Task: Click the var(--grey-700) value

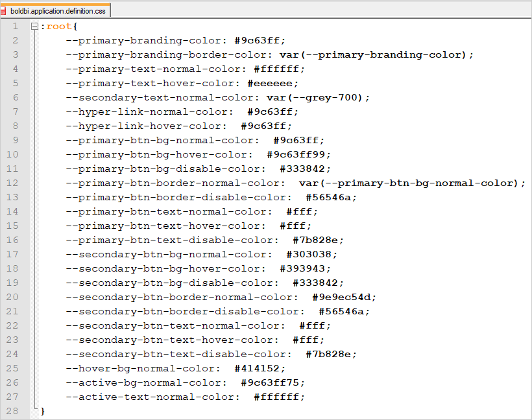Action: tap(317, 98)
